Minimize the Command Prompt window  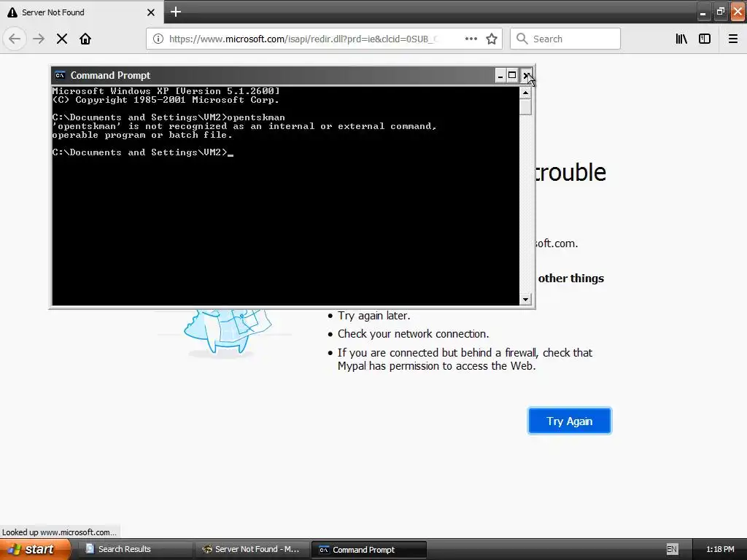tap(500, 75)
